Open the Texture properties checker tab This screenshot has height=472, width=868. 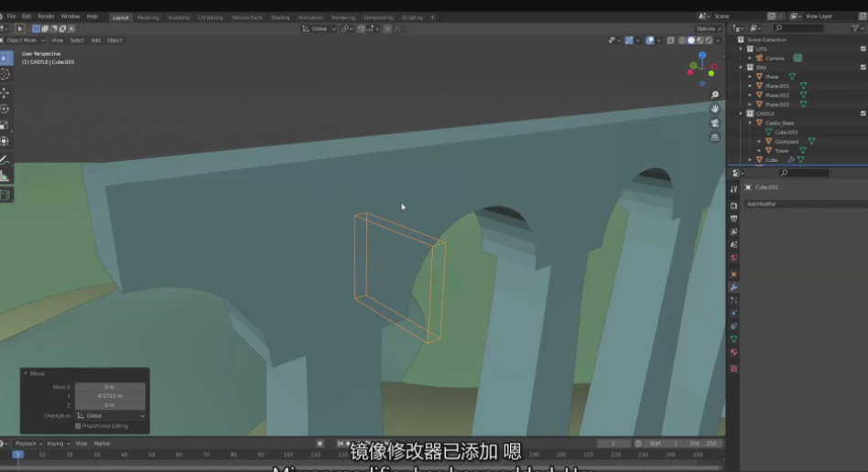pyautogui.click(x=733, y=369)
